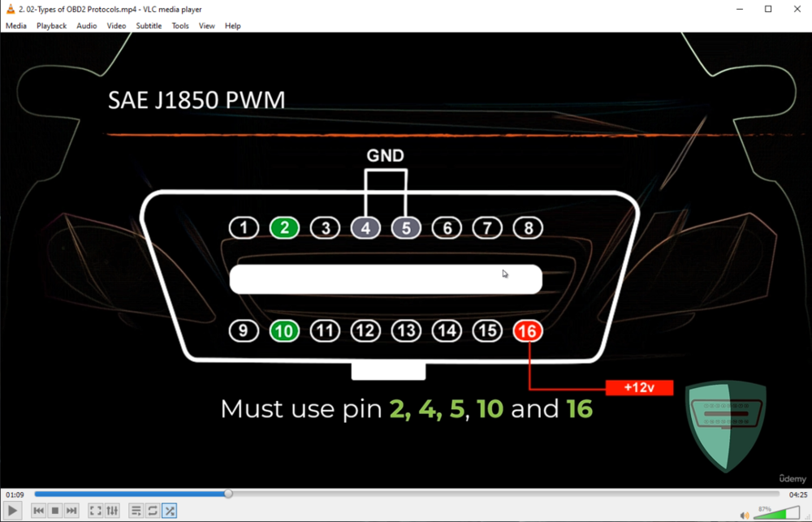Click the seek bar position handle
Viewport: 812px width, 522px height.
[228, 494]
